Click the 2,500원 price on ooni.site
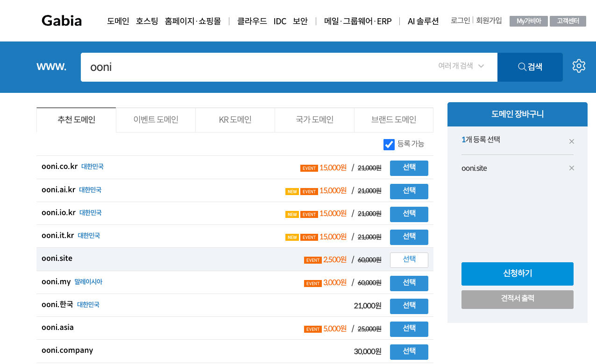 (x=335, y=259)
